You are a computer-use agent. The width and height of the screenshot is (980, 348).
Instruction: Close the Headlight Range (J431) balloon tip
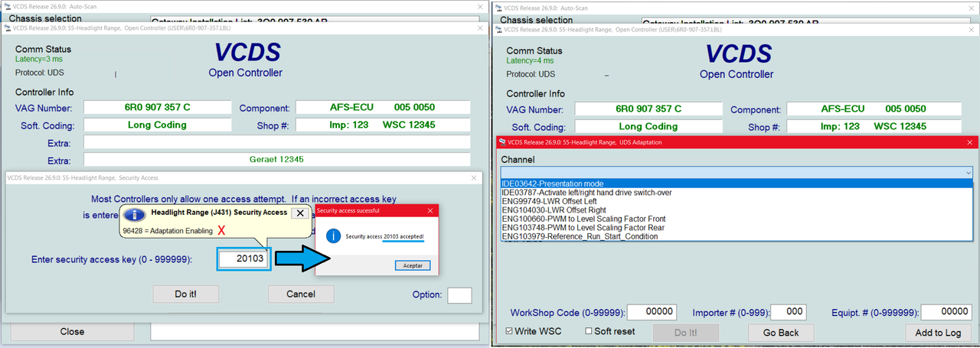tap(300, 213)
